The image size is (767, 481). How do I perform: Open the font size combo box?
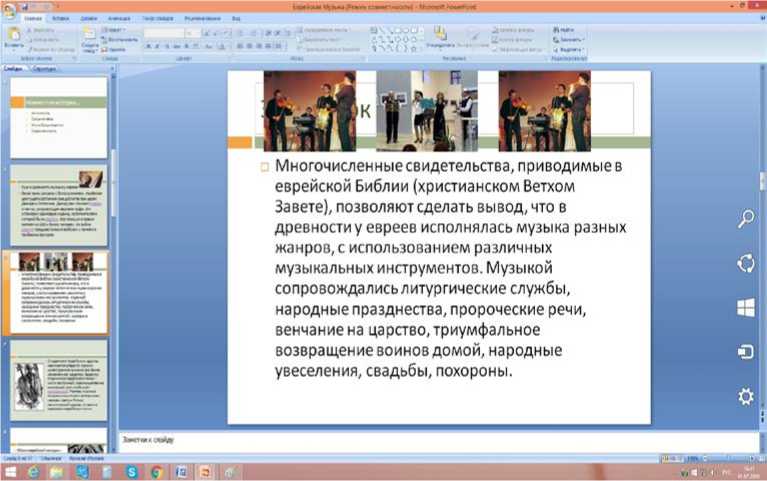pyautogui.click(x=194, y=33)
